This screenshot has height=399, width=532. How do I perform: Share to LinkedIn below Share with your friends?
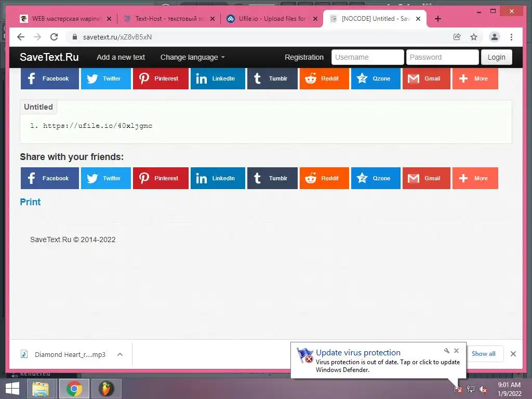point(218,178)
